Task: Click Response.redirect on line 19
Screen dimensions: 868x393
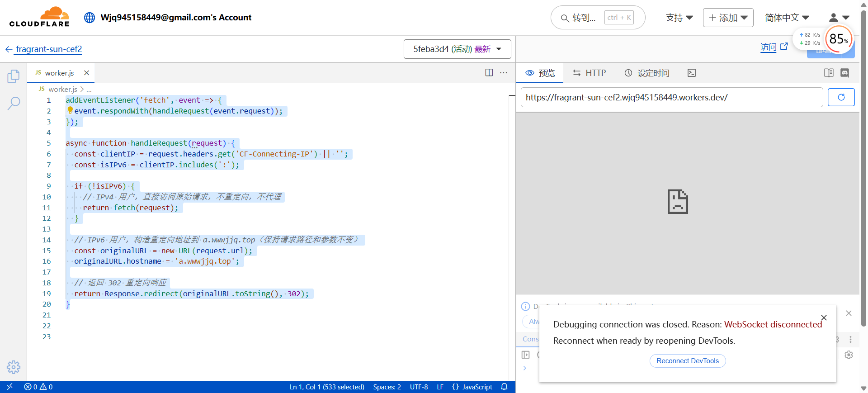Action: click(x=142, y=294)
